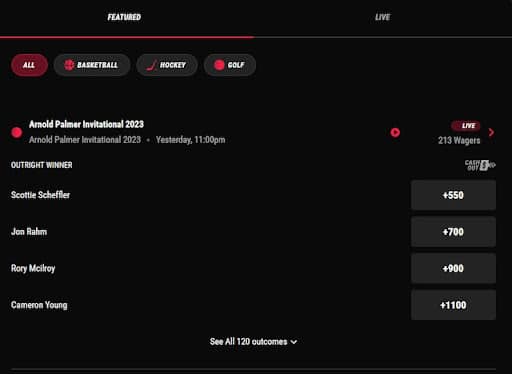Bet on Jon Rahm at +700
The height and width of the screenshot is (374, 512).
453,232
